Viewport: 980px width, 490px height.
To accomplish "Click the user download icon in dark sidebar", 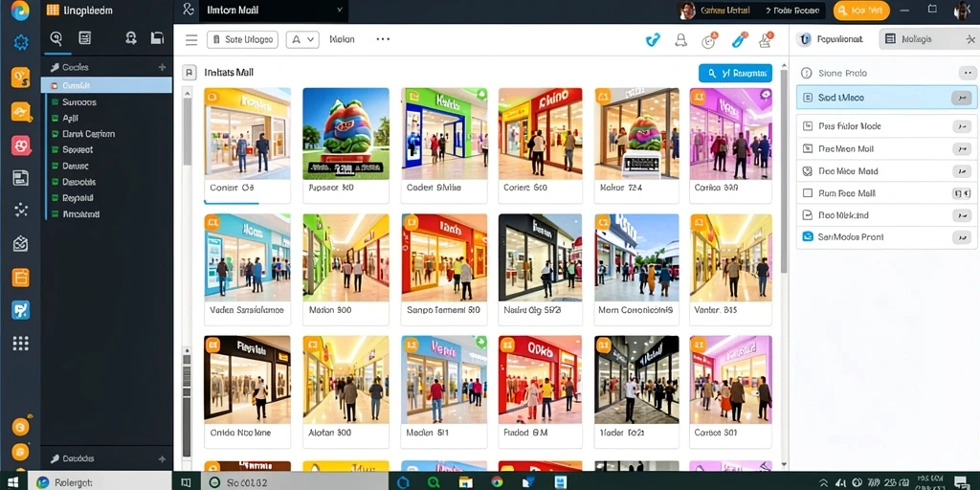I will coord(130,38).
